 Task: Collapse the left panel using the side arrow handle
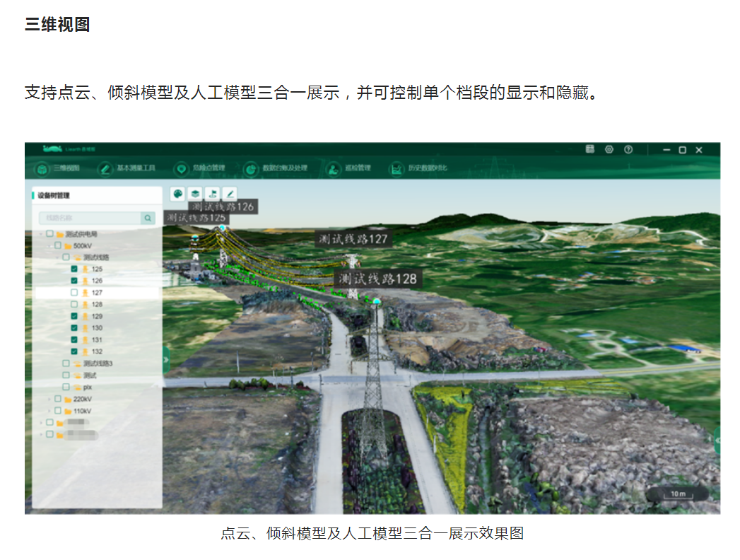pyautogui.click(x=166, y=359)
